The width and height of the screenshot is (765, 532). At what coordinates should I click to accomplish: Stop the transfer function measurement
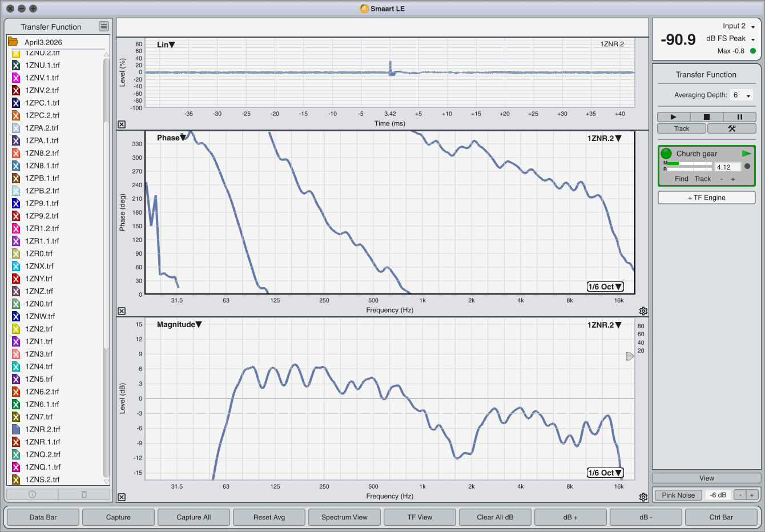point(706,116)
